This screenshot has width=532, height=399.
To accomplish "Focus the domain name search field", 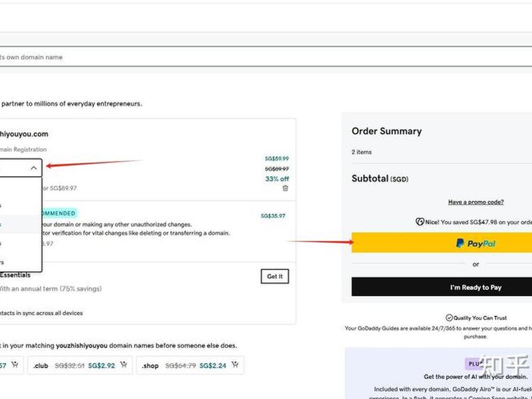I will 266,57.
